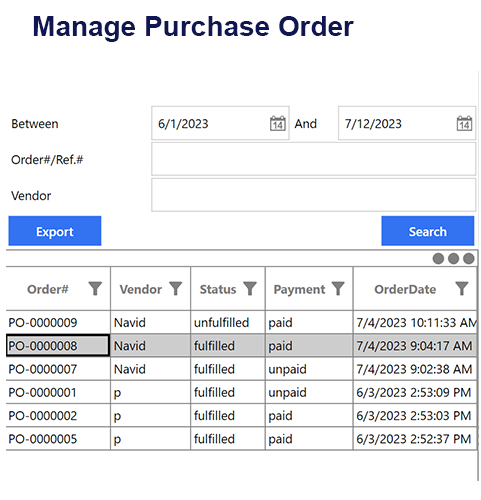Filter the Status column

pyautogui.click(x=250, y=289)
